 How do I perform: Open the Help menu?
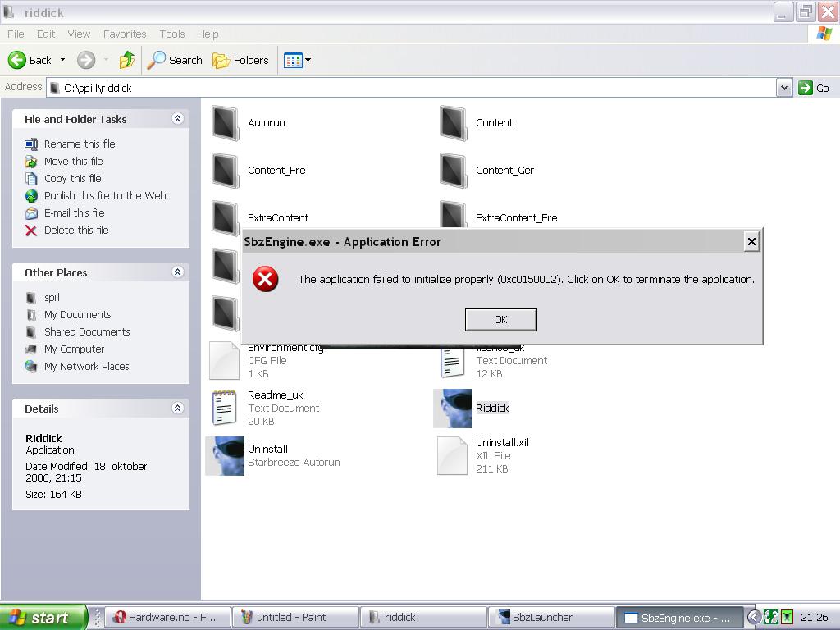(x=208, y=34)
